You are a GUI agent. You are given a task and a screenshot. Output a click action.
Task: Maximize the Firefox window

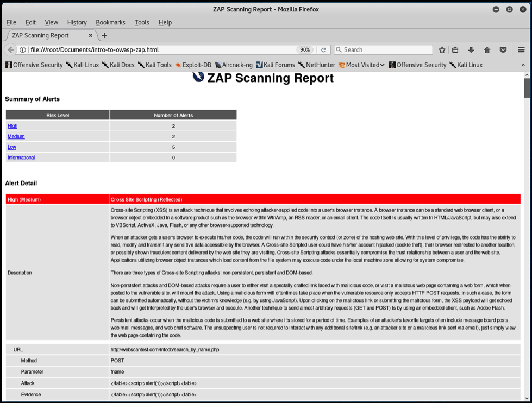pos(509,9)
